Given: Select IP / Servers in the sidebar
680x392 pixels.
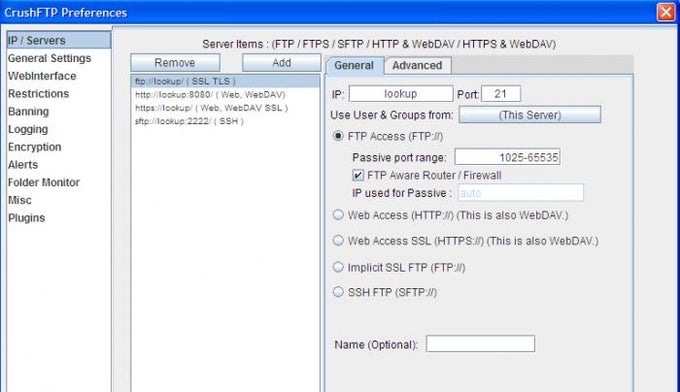Looking at the screenshot, I should point(59,40).
